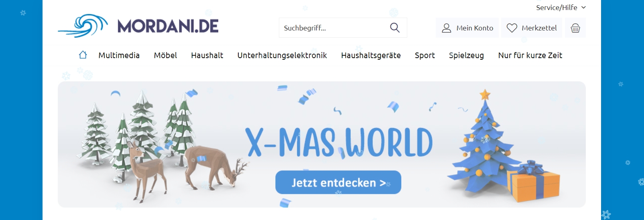
Task: Click the user icon for Mein Konto
Action: point(447,28)
